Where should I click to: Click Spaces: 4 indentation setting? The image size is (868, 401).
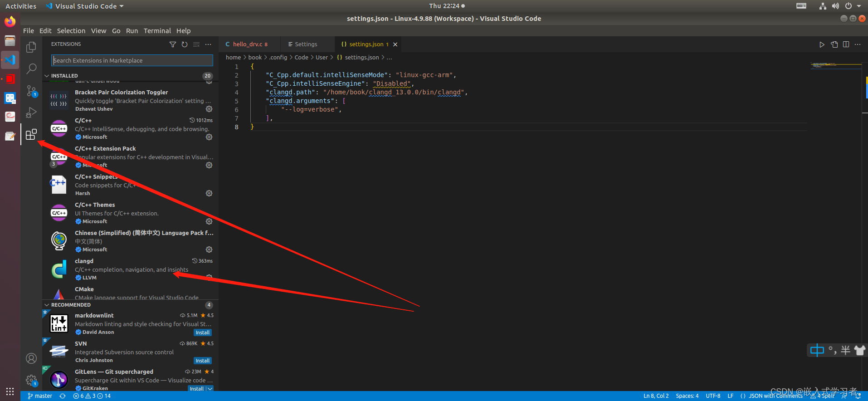coord(687,396)
